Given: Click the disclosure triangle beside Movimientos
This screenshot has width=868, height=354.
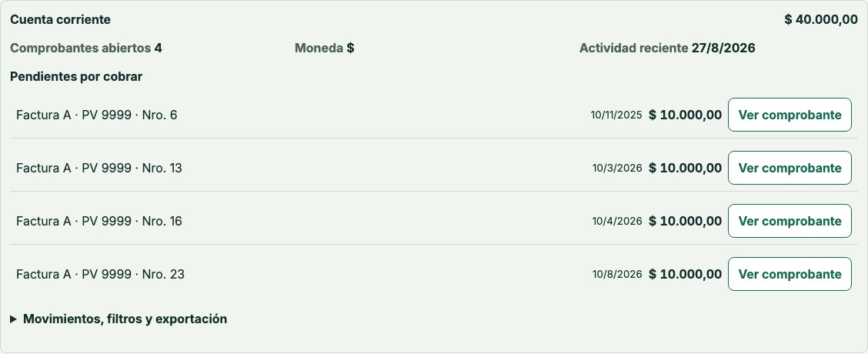Looking at the screenshot, I should 13,319.
